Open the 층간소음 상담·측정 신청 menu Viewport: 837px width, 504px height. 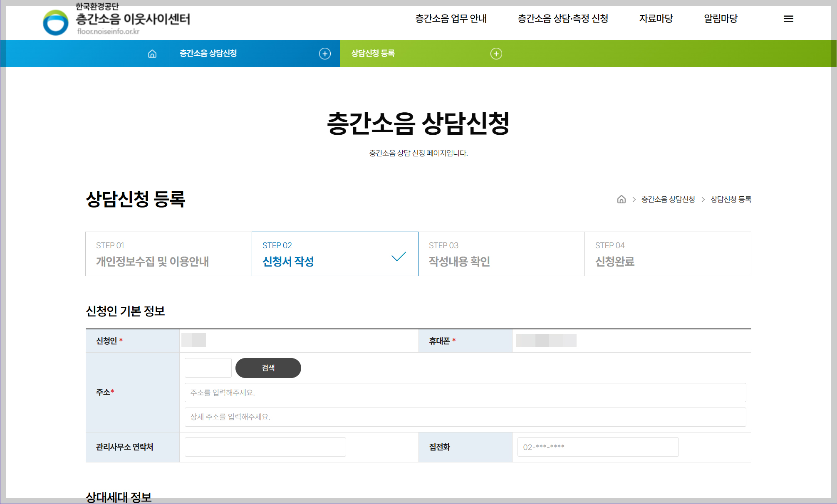pyautogui.click(x=563, y=18)
